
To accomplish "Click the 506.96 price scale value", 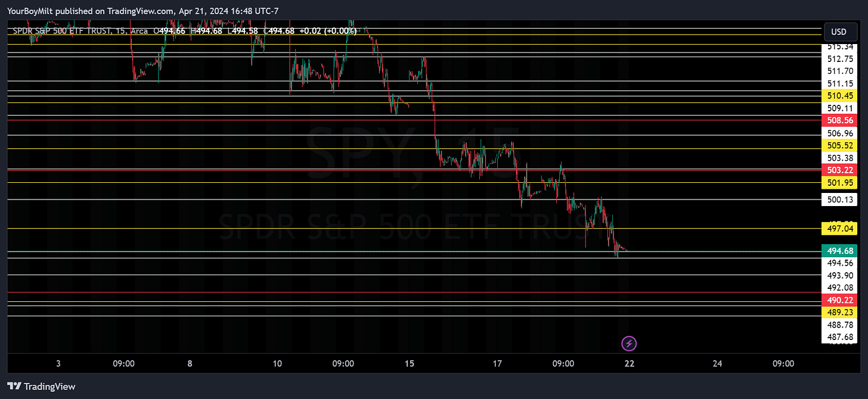I will coord(840,133).
